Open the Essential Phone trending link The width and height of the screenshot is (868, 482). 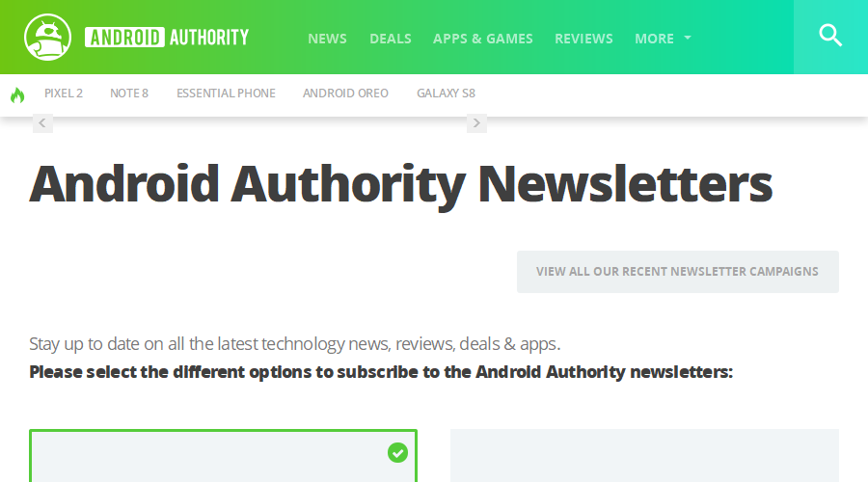coord(226,93)
